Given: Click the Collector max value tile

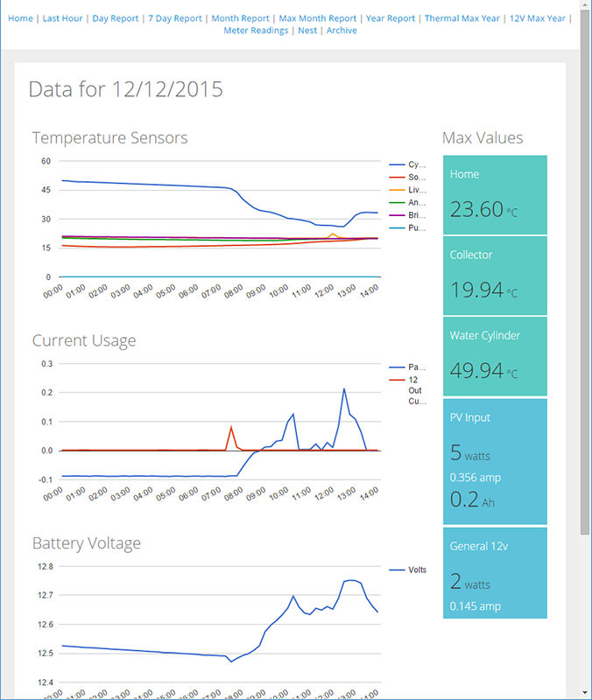Looking at the screenshot, I should [495, 276].
